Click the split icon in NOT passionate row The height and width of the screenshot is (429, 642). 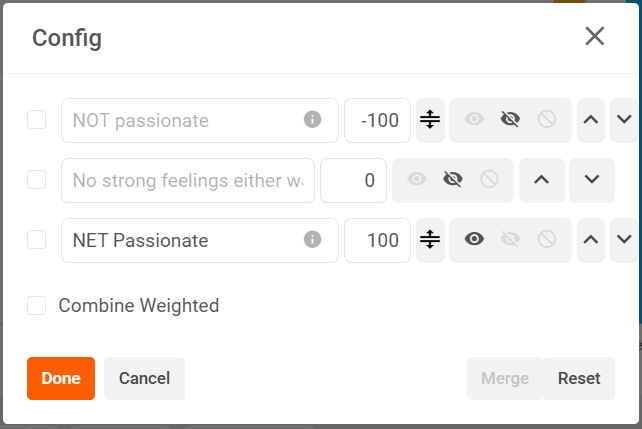pyautogui.click(x=430, y=120)
